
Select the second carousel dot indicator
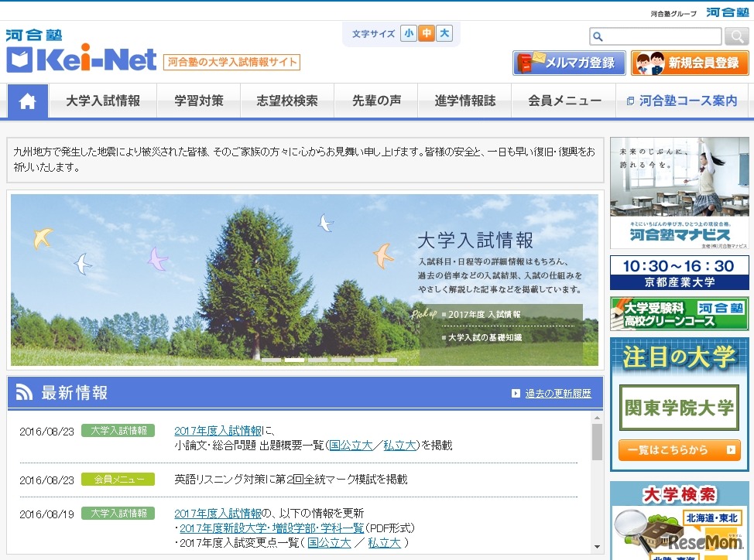click(294, 359)
